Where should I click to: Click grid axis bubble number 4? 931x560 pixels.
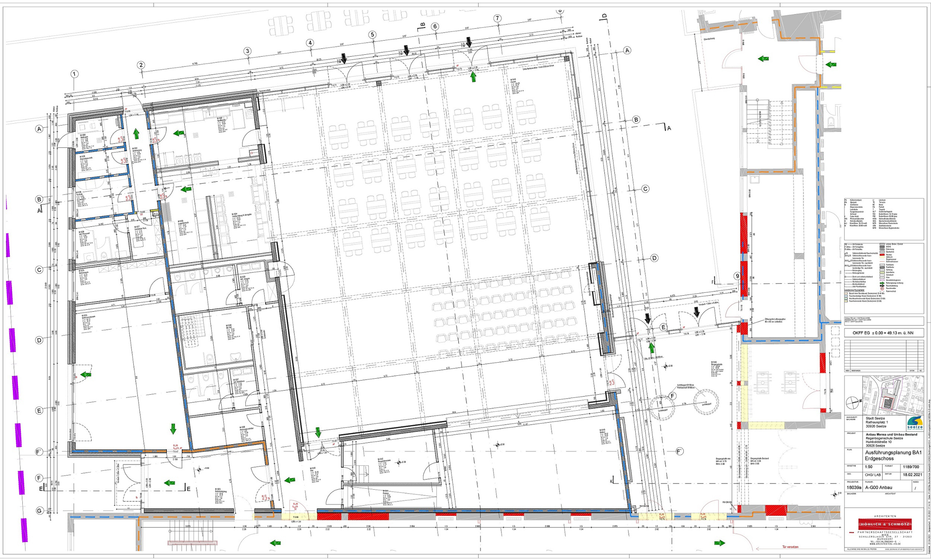310,43
